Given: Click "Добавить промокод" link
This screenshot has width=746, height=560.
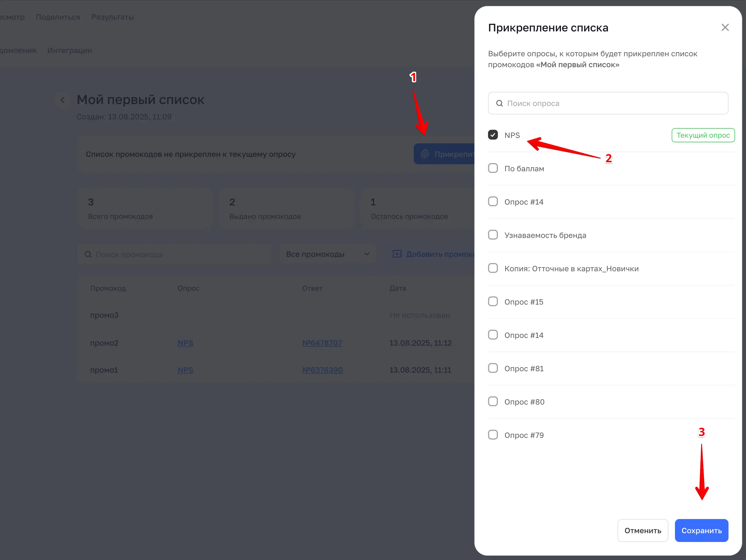Looking at the screenshot, I should [x=433, y=254].
